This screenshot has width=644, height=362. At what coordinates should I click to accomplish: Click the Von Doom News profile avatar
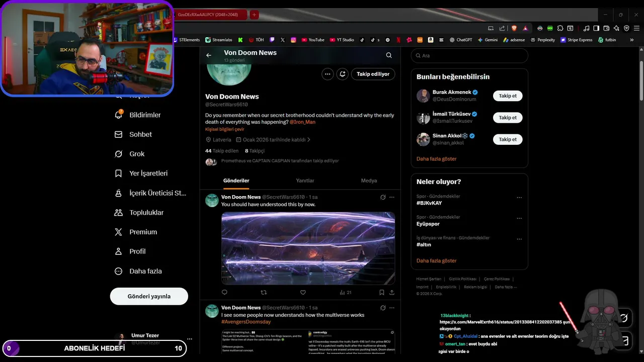(229, 74)
